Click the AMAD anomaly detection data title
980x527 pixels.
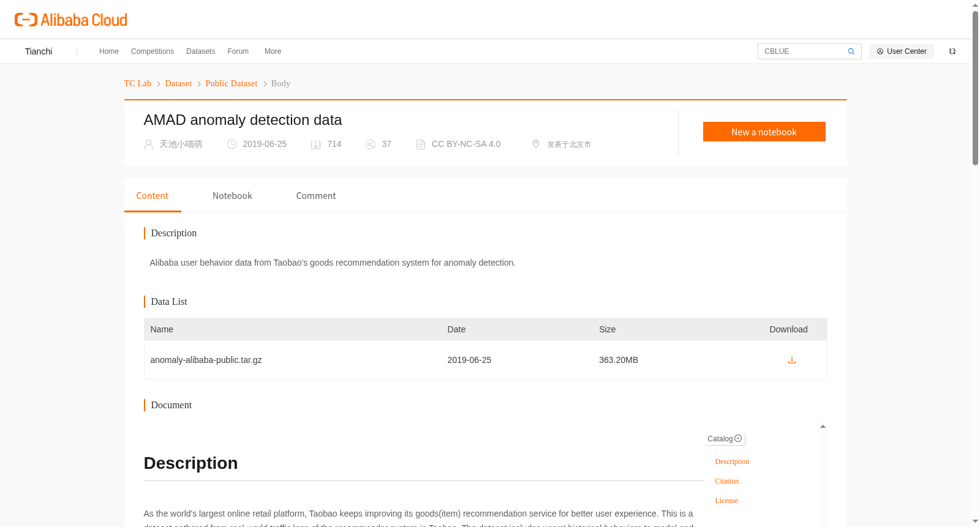(x=243, y=120)
